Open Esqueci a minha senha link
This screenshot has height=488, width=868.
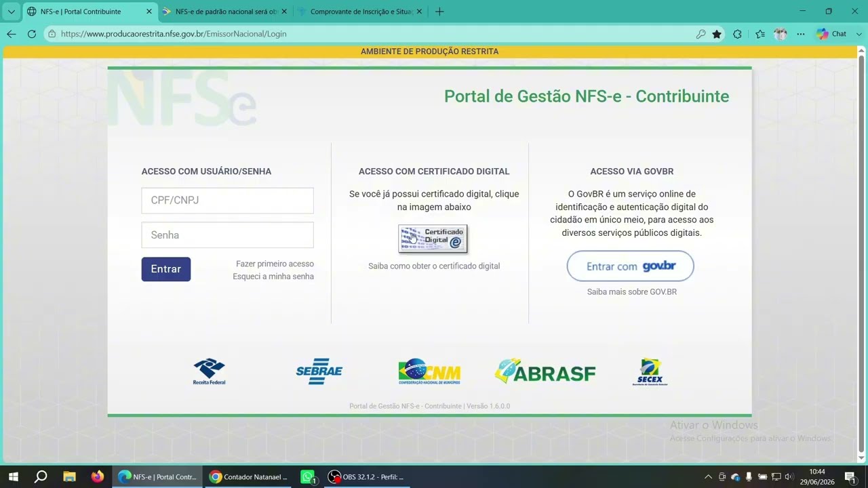pos(273,277)
